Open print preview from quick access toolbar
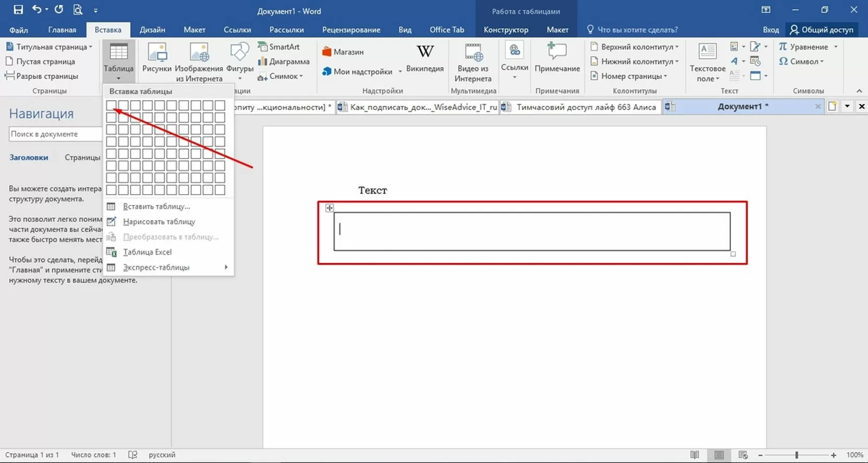Screen dimensions: 868x463 click(78, 10)
